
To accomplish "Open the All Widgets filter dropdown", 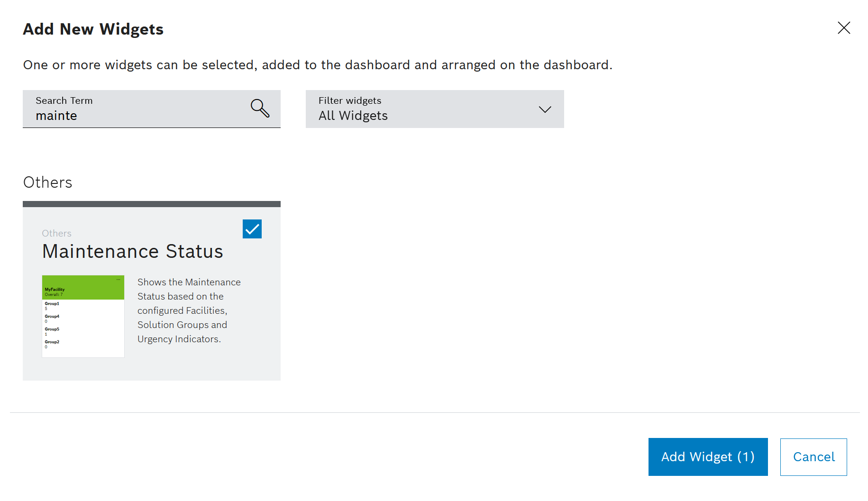I will [x=427, y=109].
